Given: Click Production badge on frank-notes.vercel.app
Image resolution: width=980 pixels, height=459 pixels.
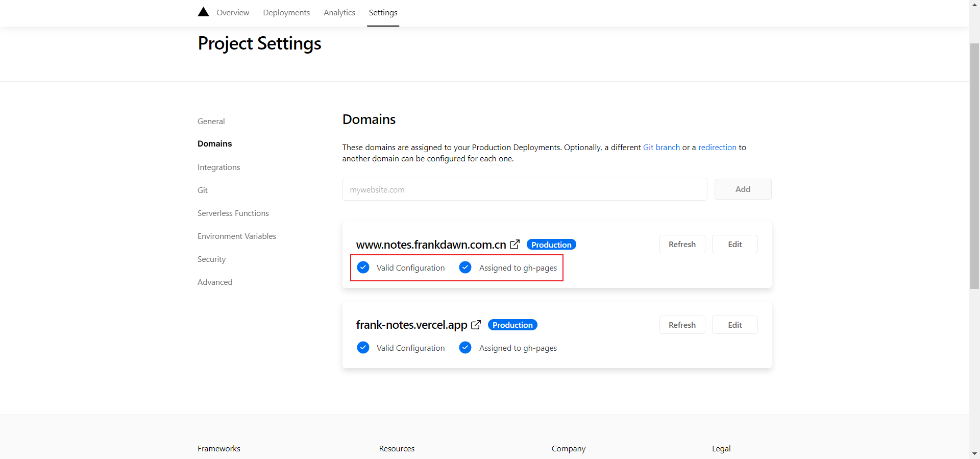Looking at the screenshot, I should click(512, 325).
